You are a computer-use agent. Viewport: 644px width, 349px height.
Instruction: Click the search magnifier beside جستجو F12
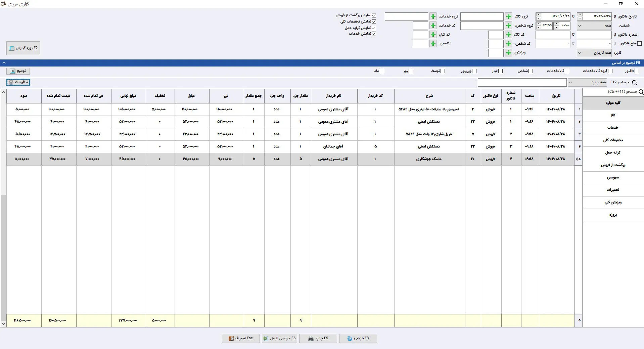point(634,82)
